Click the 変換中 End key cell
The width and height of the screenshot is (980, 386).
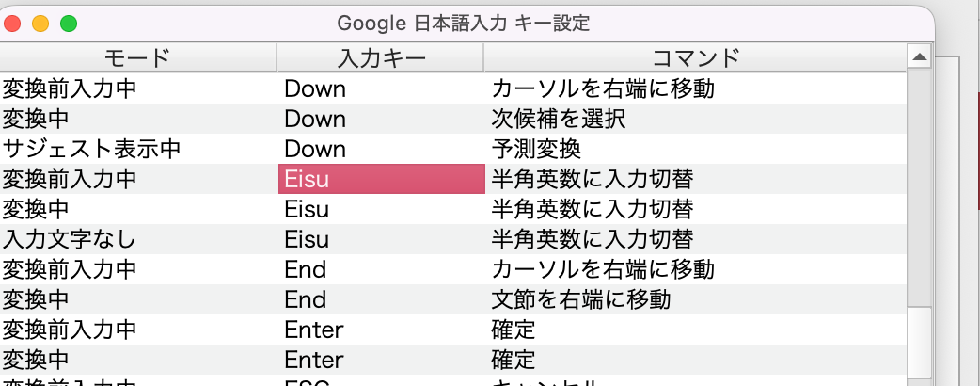tap(306, 299)
